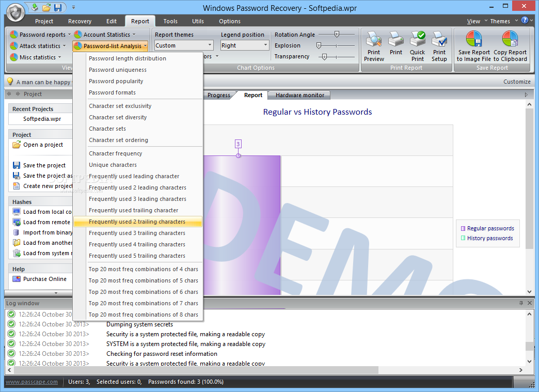Image resolution: width=539 pixels, height=392 pixels.
Task: Click the status icon of the Dumping system secrets log entry
Action: coord(12,324)
